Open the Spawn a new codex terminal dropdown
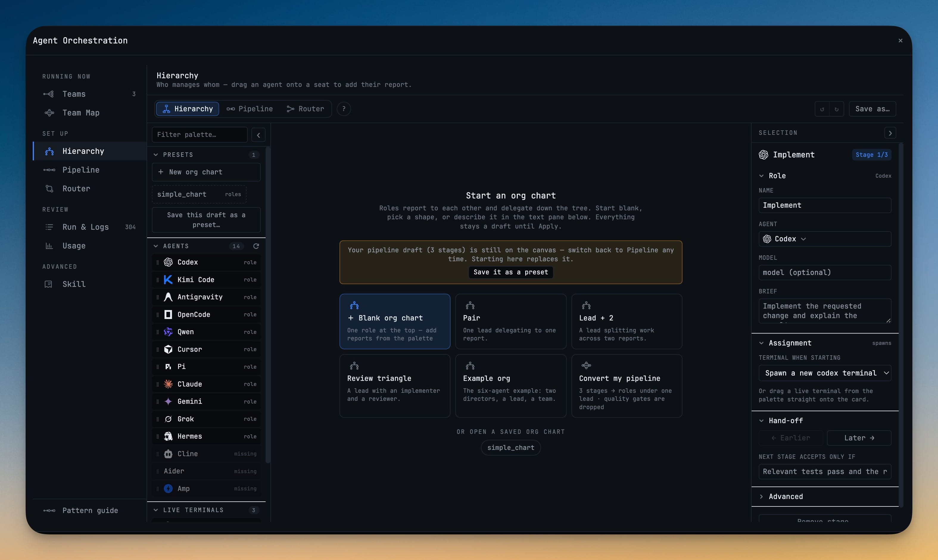 tap(825, 373)
